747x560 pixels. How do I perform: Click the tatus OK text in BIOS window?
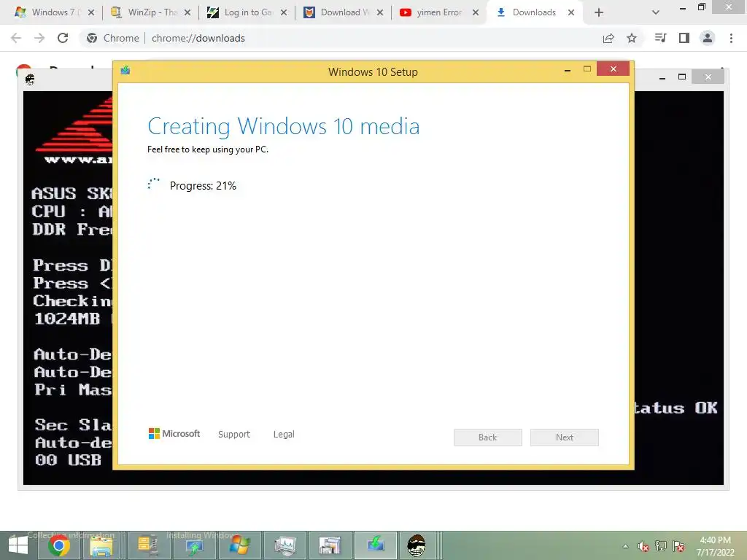click(676, 408)
